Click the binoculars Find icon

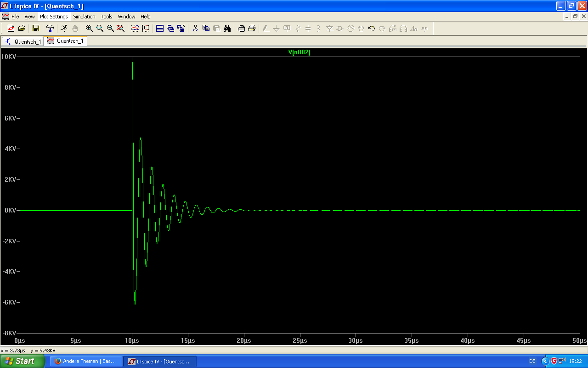point(227,29)
